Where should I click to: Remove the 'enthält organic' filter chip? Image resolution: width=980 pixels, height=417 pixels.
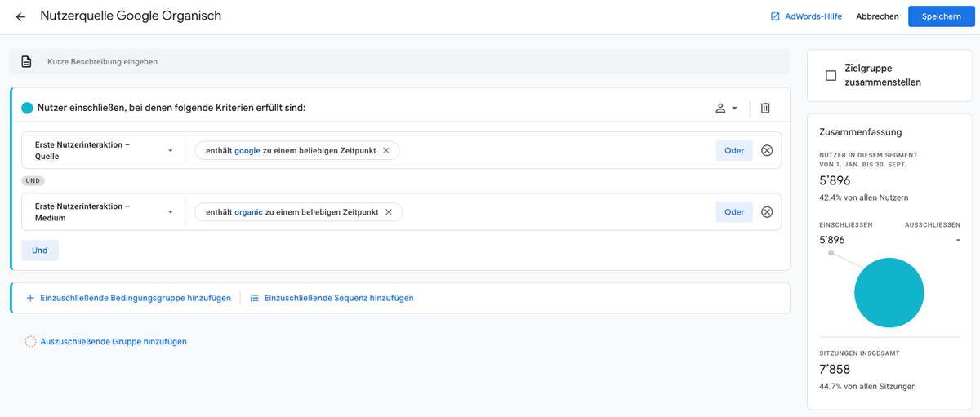coord(389,212)
